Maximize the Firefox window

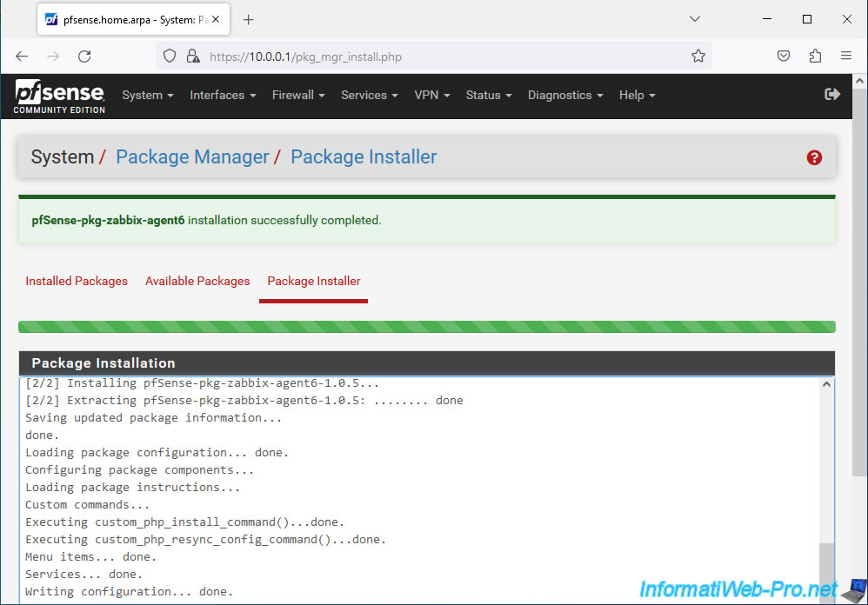(x=807, y=19)
